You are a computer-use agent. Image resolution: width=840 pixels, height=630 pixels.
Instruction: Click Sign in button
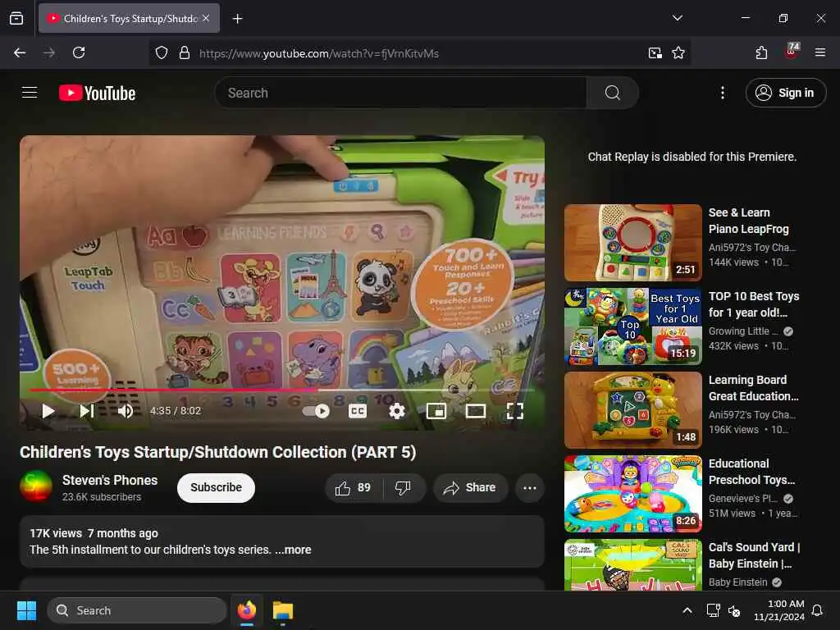786,93
